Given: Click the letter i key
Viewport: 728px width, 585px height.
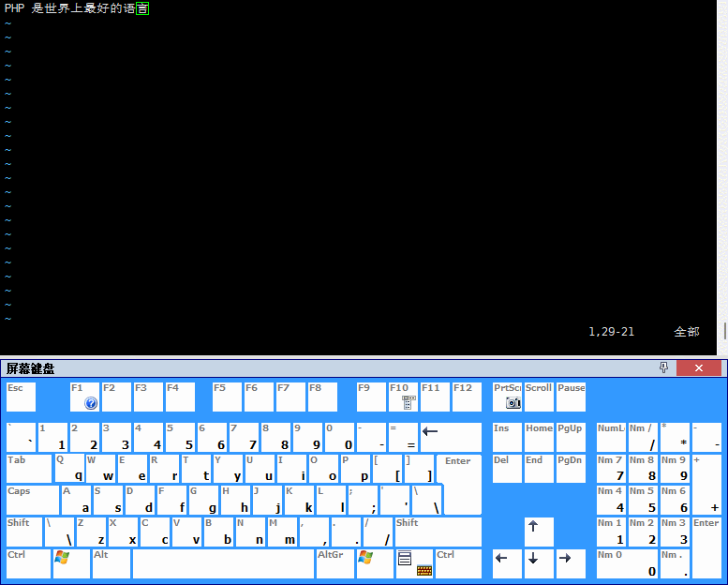Looking at the screenshot, I should [x=291, y=469].
